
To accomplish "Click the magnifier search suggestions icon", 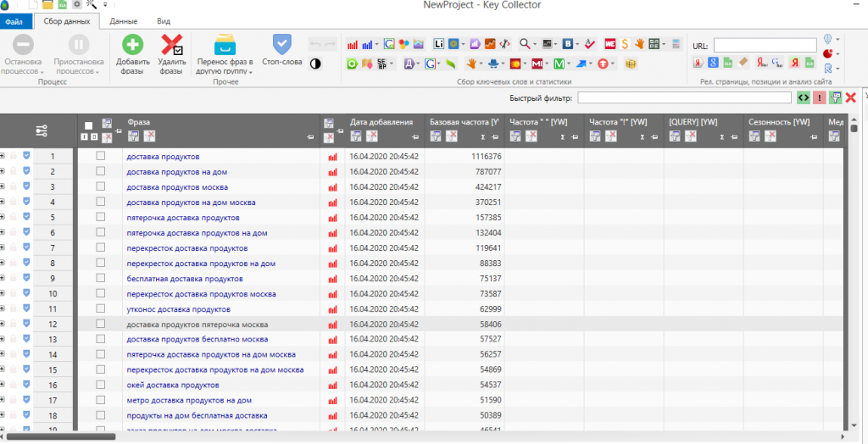I will point(526,43).
